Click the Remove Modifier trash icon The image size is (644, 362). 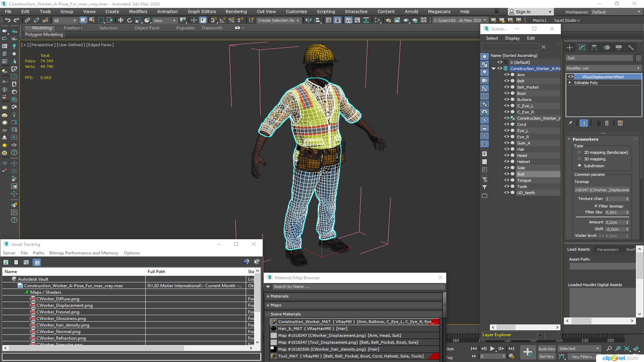tap(607, 123)
